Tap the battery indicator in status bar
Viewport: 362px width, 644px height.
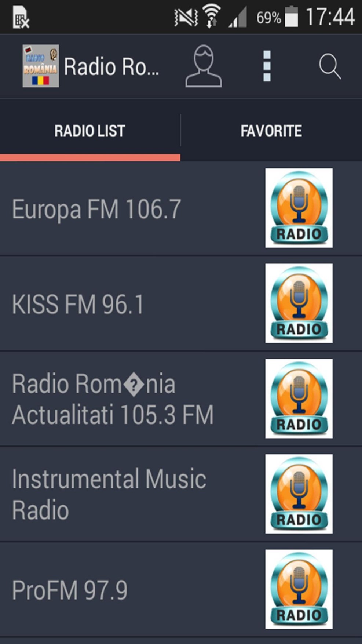pyautogui.click(x=292, y=17)
